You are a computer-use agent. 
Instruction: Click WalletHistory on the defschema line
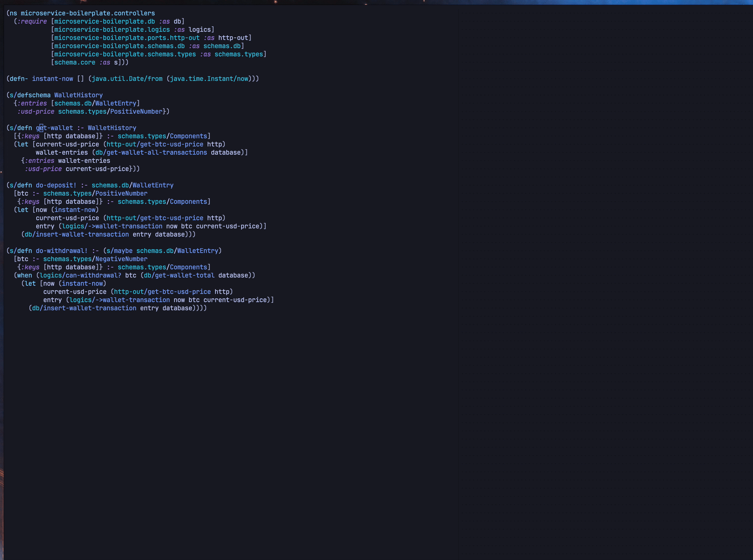78,95
